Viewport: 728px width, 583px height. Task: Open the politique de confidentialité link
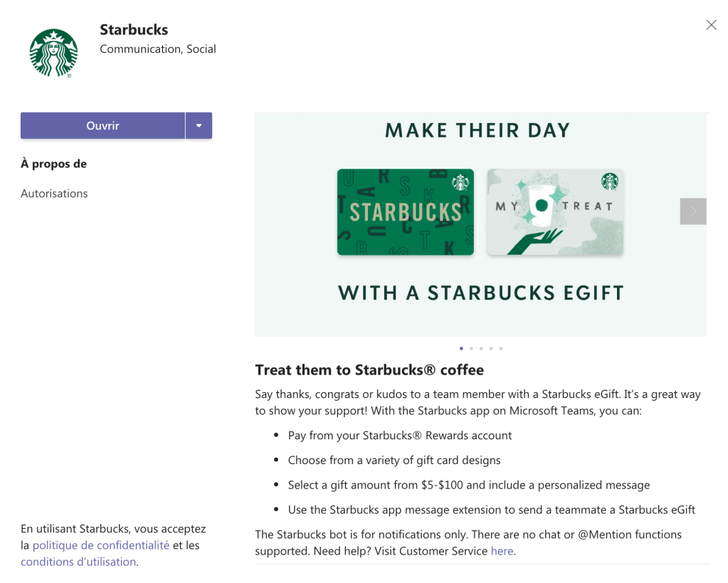(100, 545)
